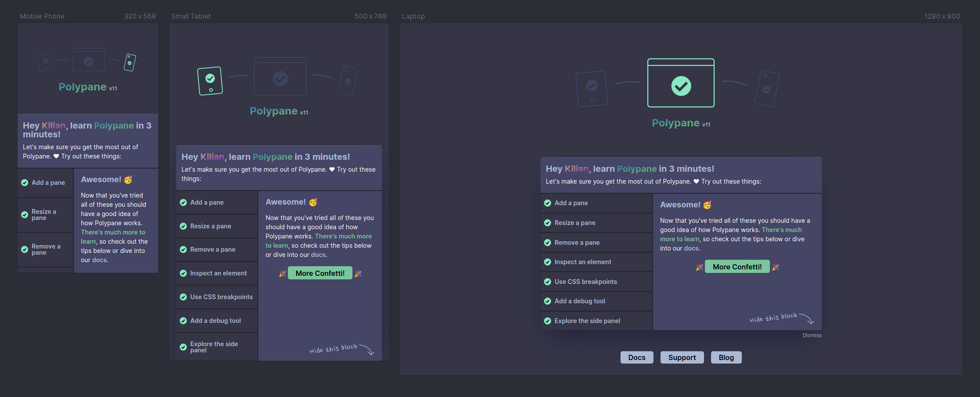The width and height of the screenshot is (980, 397).
Task: Click the highlighted browser window illustration in Laptop pane
Action: [x=681, y=83]
